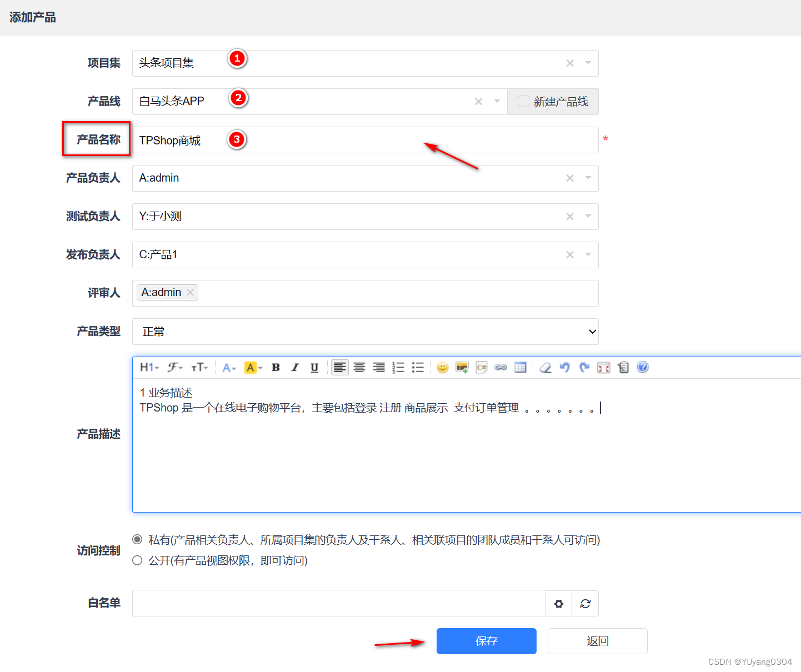Image resolution: width=801 pixels, height=672 pixels.
Task: Select the 公开 access control option
Action: tap(137, 560)
